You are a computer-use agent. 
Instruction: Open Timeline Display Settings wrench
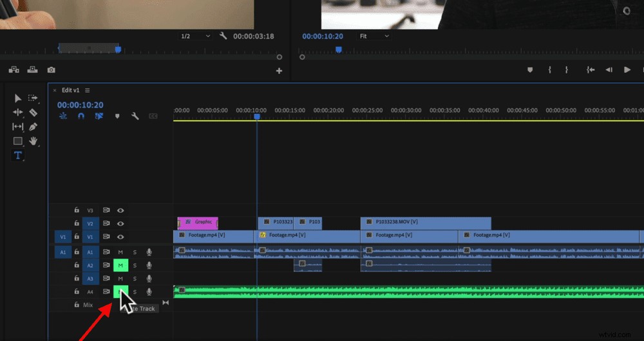135,116
